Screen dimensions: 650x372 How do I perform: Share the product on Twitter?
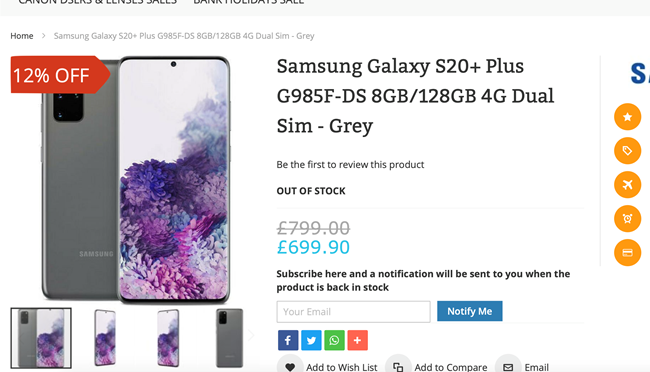coord(311,340)
